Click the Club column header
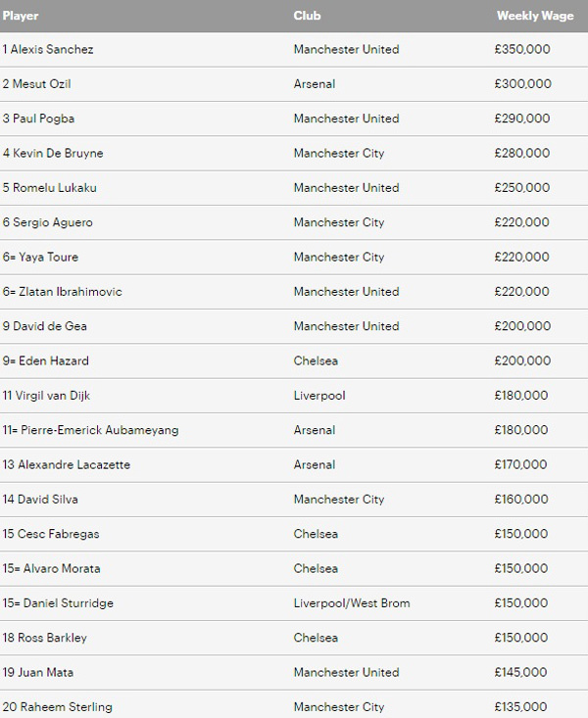 click(x=307, y=16)
